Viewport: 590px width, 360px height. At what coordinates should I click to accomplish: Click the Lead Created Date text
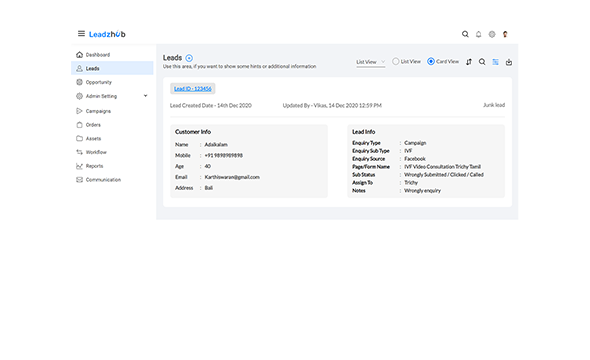tap(210, 105)
